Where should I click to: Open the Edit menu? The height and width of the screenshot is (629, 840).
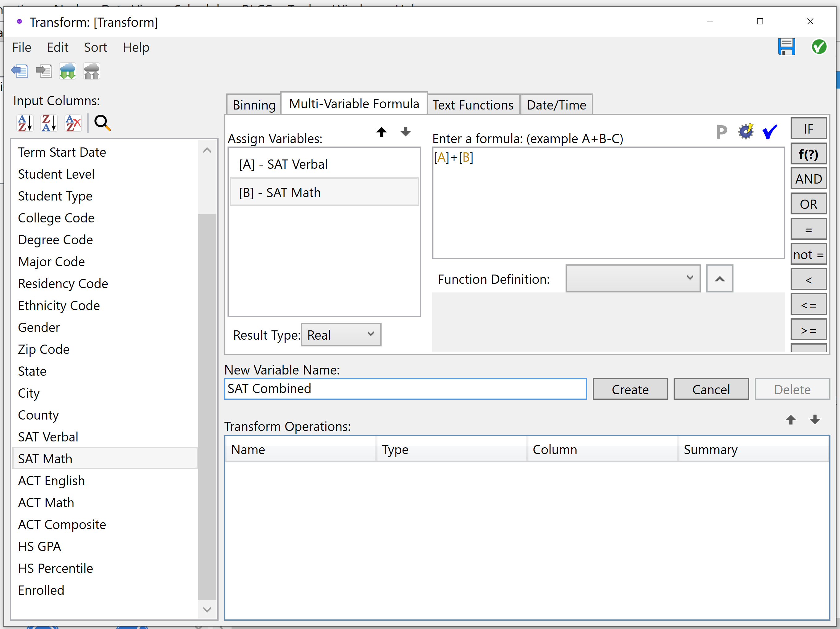[58, 48]
